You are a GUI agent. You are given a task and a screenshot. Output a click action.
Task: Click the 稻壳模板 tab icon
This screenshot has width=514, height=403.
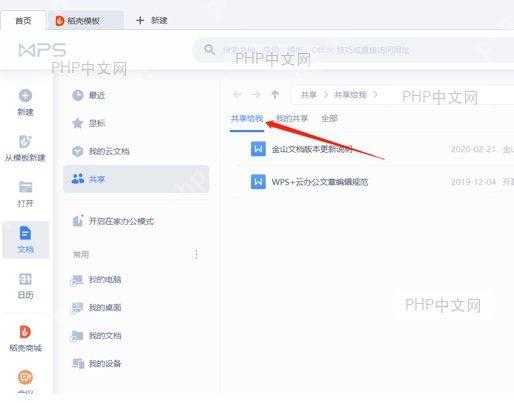click(x=60, y=21)
